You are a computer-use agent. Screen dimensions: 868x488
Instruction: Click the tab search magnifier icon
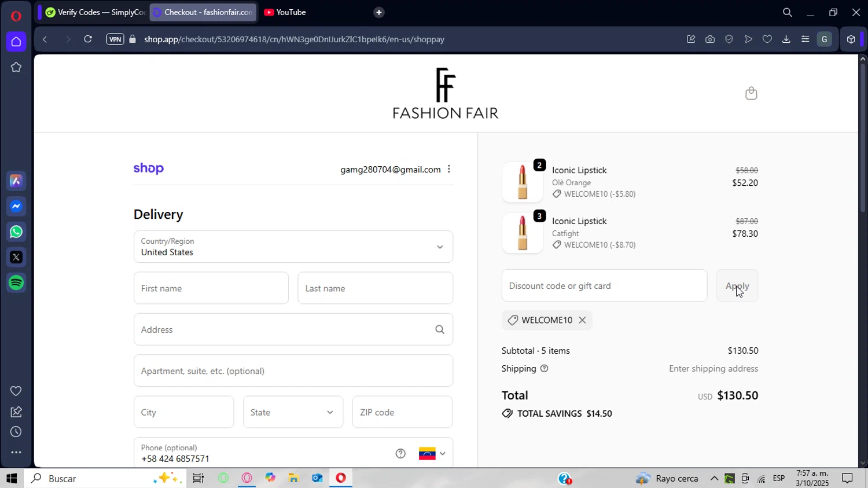pyautogui.click(x=787, y=12)
